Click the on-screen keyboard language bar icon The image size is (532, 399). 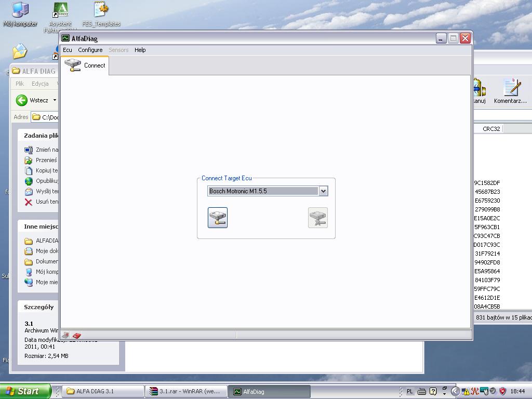tap(422, 392)
